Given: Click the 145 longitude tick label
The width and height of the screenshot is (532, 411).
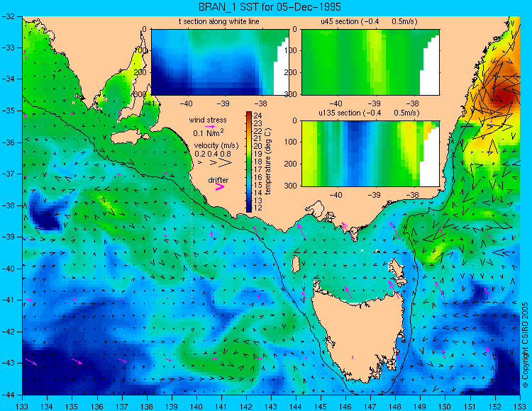Looking at the screenshot, I should pos(321,406).
